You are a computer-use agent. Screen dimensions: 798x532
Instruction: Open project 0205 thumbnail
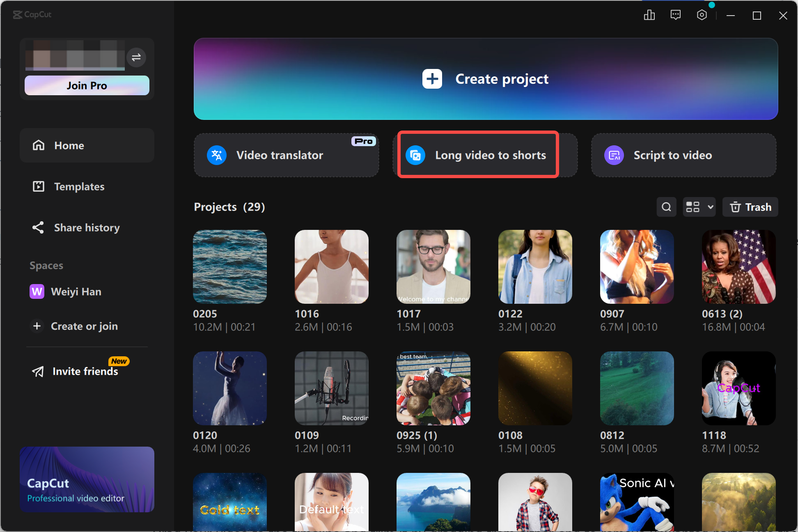coord(229,266)
